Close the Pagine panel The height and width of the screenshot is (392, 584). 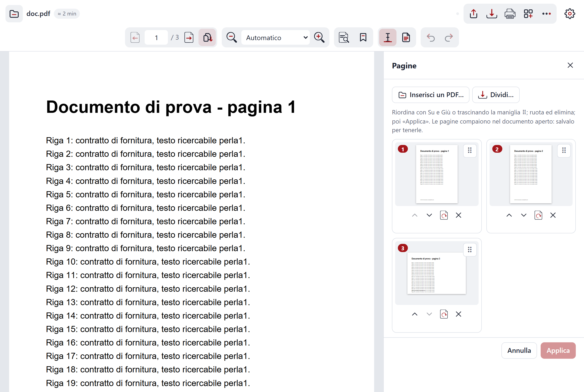point(570,65)
